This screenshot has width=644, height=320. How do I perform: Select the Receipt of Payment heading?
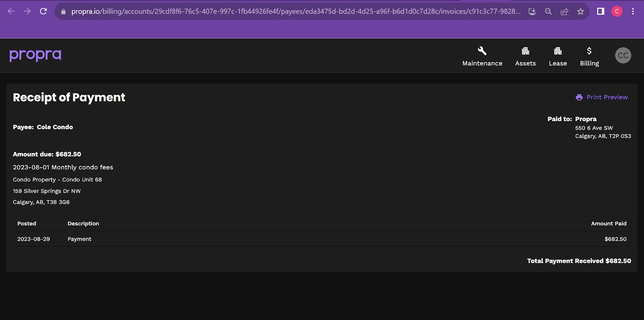[69, 97]
